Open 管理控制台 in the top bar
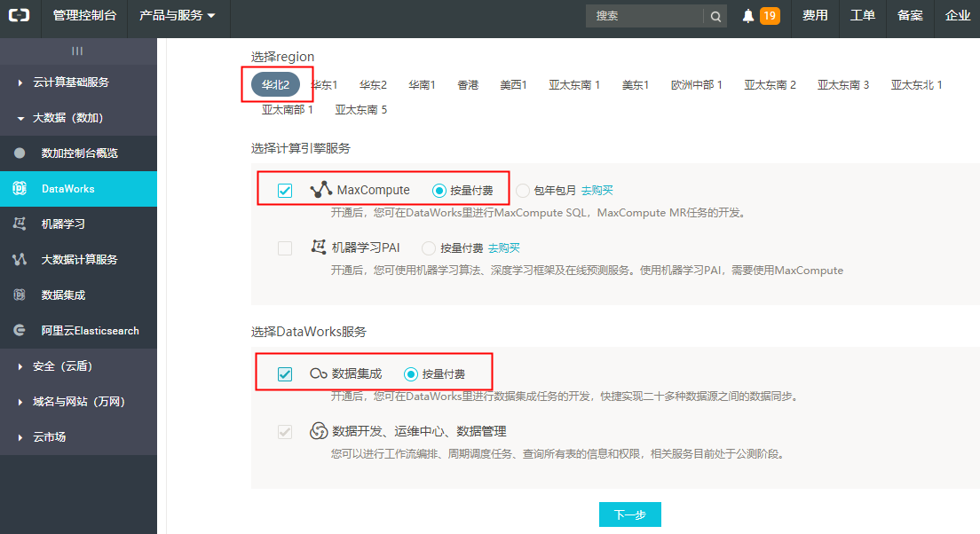Viewport: 980px width, 534px height. [x=85, y=16]
